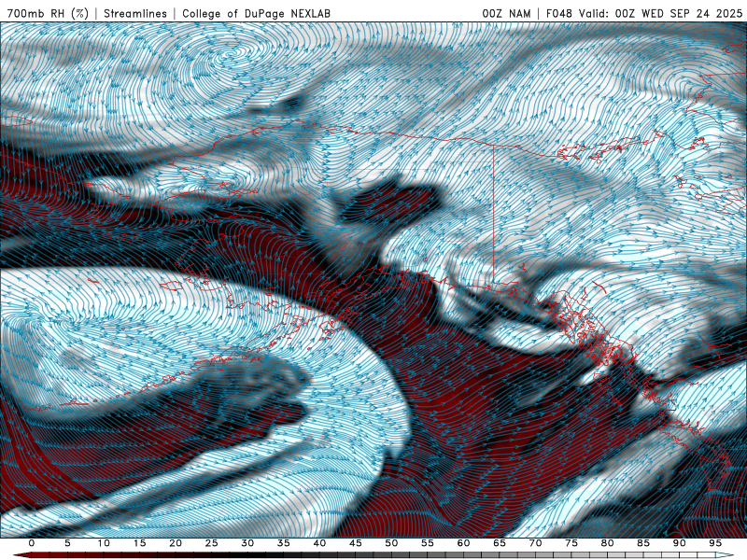
Task: Click the '55' colorbar tick label
Action: (428, 543)
